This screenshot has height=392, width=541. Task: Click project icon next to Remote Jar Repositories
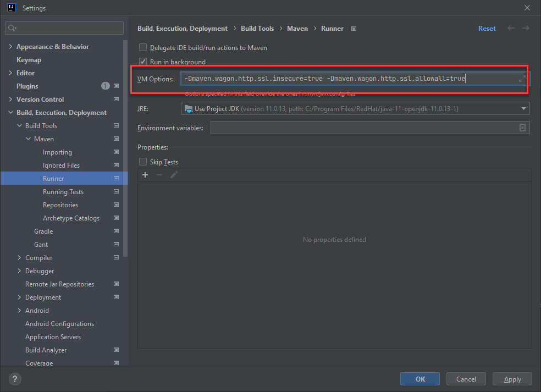tap(116, 284)
